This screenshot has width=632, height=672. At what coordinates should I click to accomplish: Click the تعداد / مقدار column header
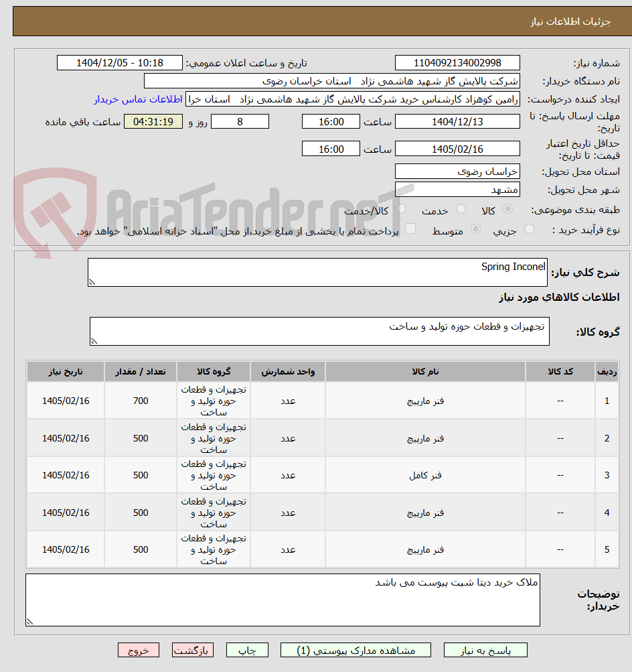pos(141,372)
